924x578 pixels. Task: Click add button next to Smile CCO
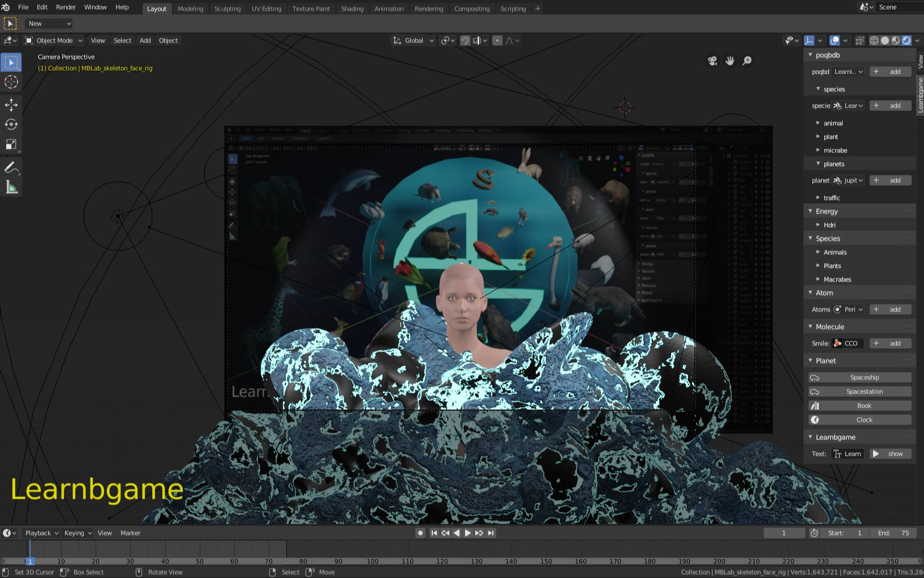890,344
